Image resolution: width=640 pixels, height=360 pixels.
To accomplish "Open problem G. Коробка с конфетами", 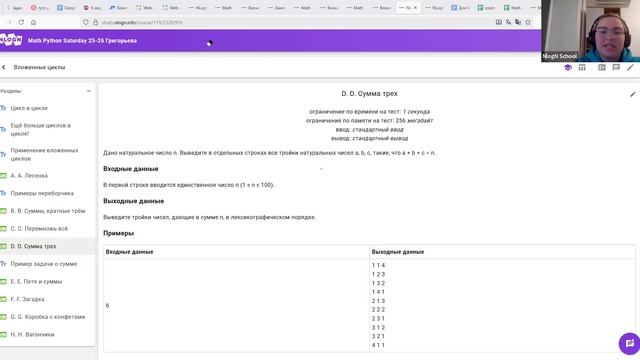I will pos(48,317).
